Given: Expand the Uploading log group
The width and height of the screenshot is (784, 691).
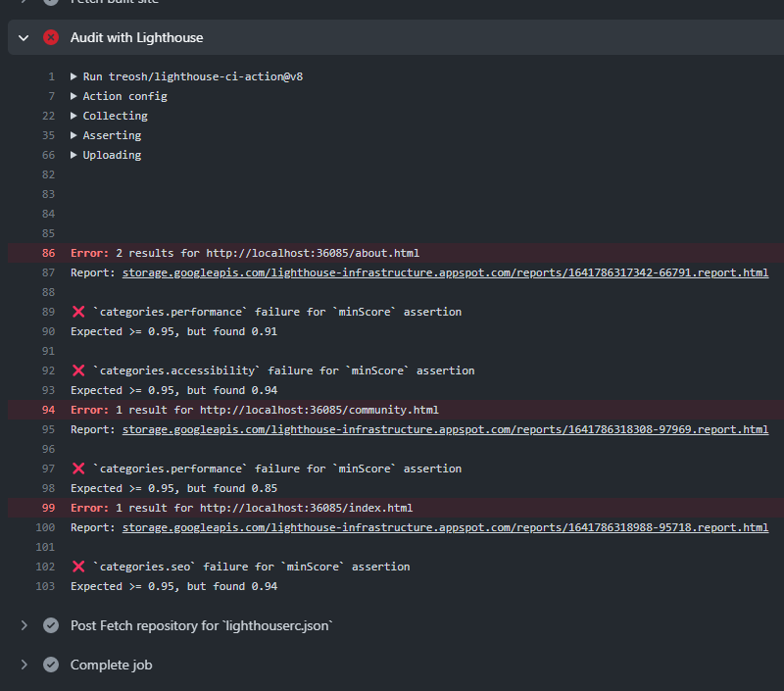Looking at the screenshot, I should (x=73, y=155).
